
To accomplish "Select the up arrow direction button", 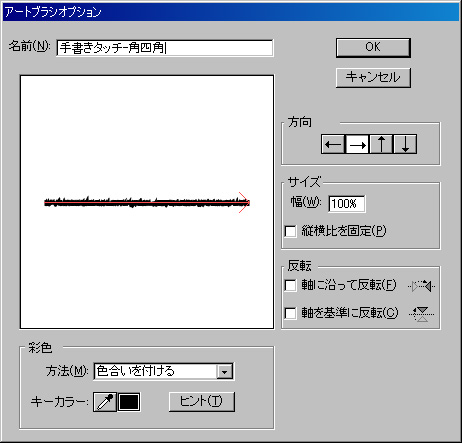I will pos(381,144).
